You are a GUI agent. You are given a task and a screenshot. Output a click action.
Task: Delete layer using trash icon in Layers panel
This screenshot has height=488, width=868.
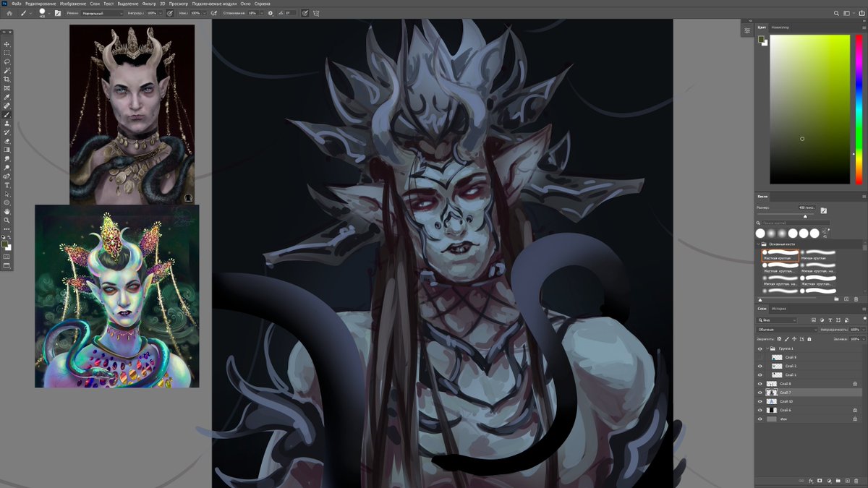click(856, 481)
